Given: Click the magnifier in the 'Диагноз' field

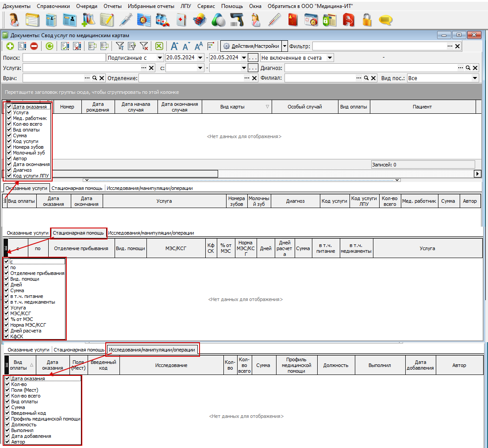Looking at the screenshot, I should coord(468,68).
